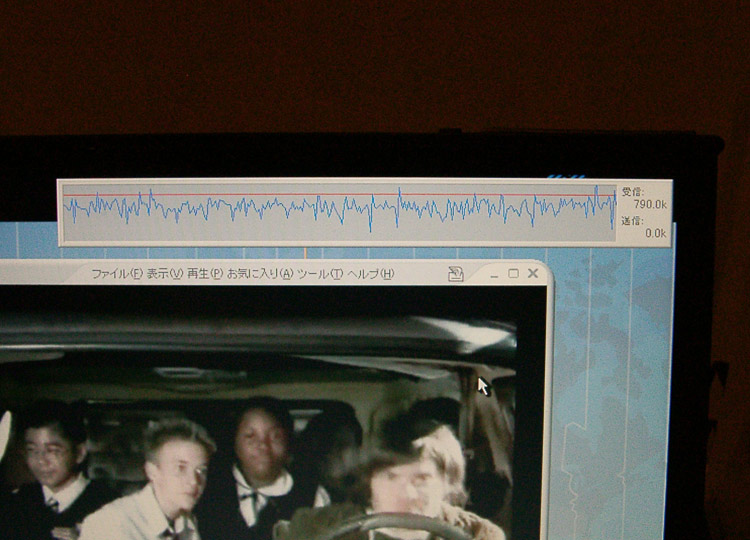750x540 pixels.
Task: Click the 送信 sent label
Action: tap(632, 220)
